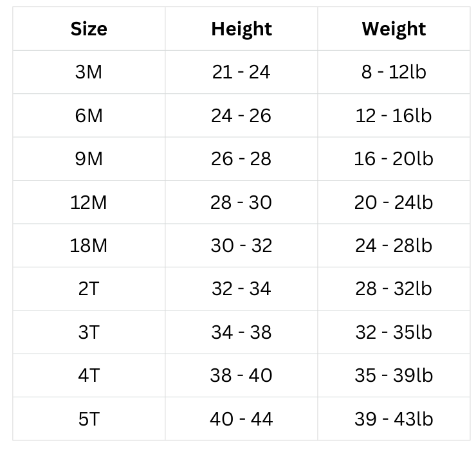Click the height cell 21 - 24
The height and width of the screenshot is (450, 476).
(x=241, y=72)
